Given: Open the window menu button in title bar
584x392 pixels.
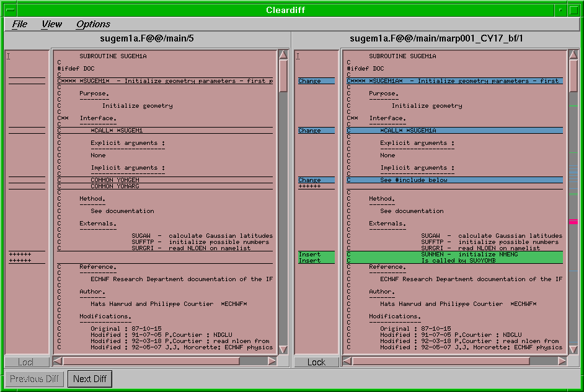Looking at the screenshot, I should 11,10.
